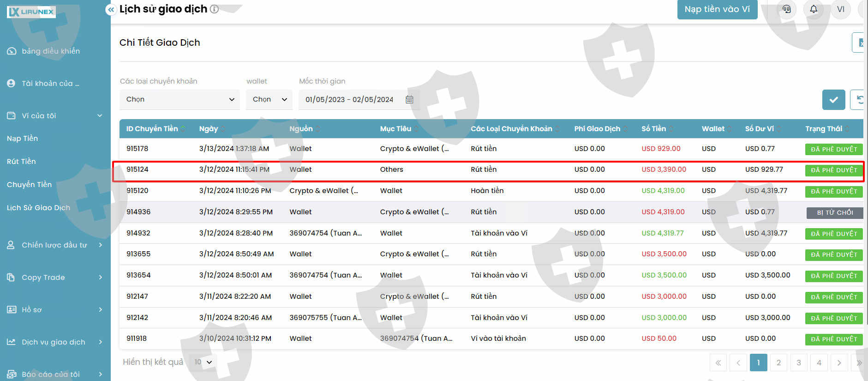Expand the Hồ sơ menu
The height and width of the screenshot is (381, 868).
pyautogui.click(x=55, y=310)
